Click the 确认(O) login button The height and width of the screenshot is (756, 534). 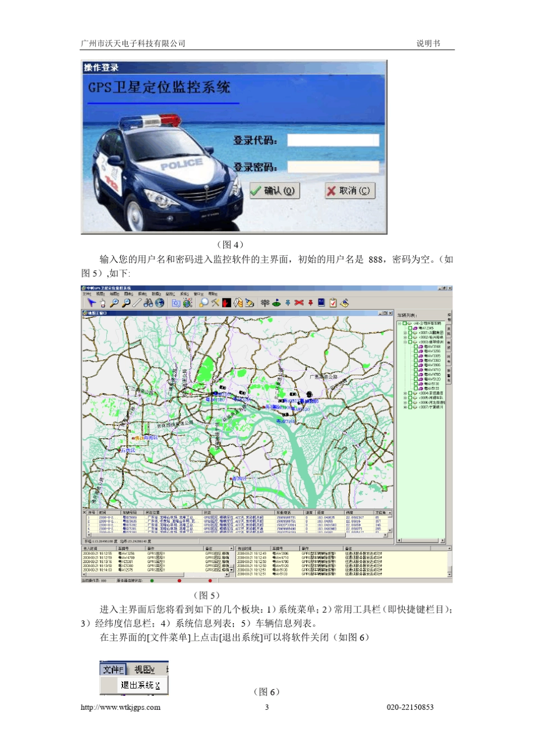coord(275,191)
